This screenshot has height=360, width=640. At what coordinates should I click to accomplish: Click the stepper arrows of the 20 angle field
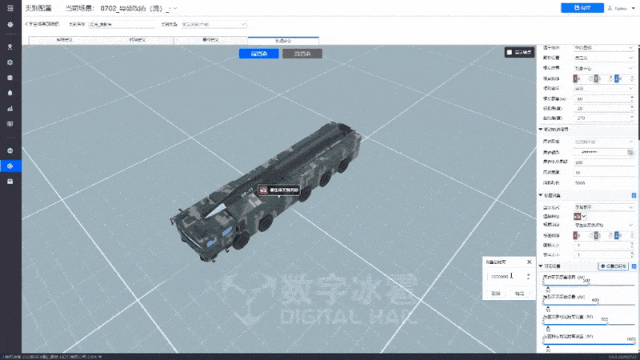pyautogui.click(x=632, y=108)
